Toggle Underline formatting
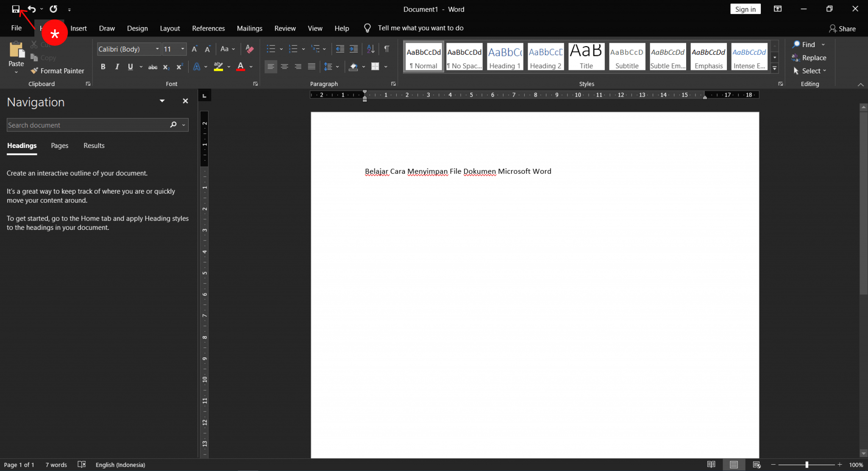This screenshot has width=868, height=471. point(131,67)
